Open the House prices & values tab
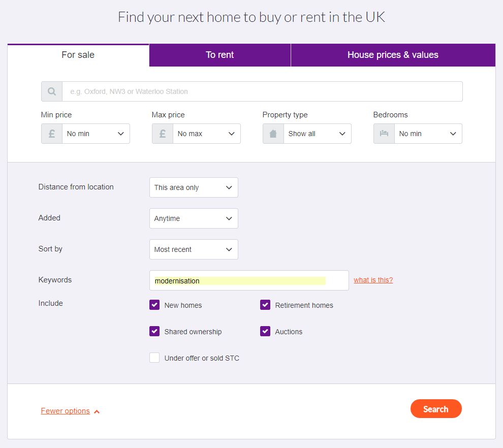503x448 pixels. pyautogui.click(x=393, y=55)
